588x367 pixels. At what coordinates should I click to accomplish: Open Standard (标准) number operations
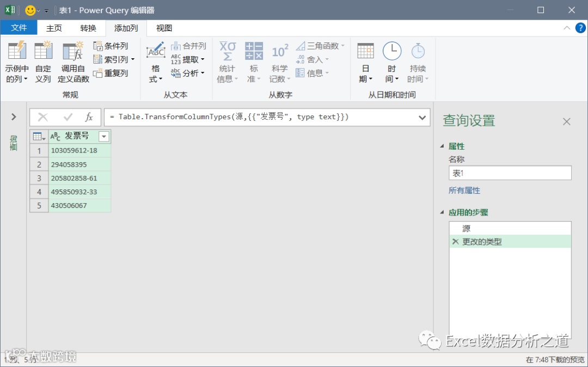[254, 62]
